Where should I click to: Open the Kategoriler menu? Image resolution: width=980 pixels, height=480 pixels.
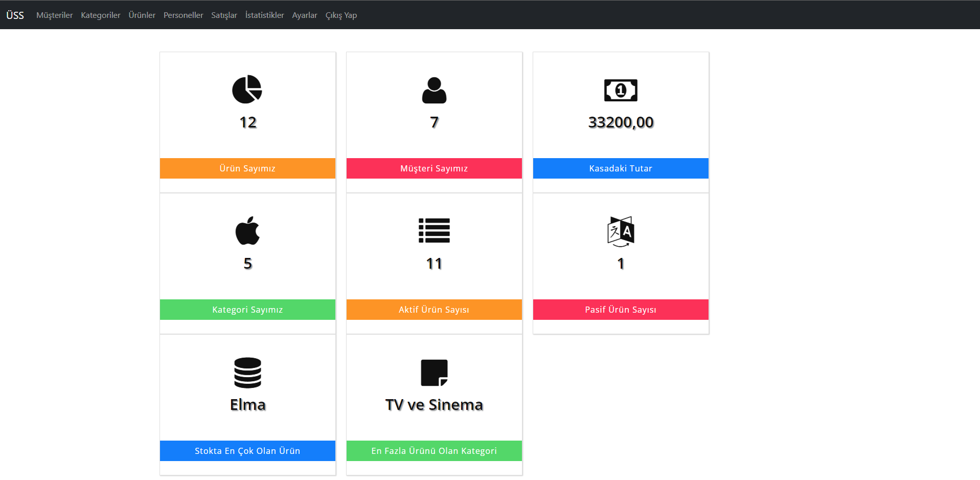coord(100,15)
